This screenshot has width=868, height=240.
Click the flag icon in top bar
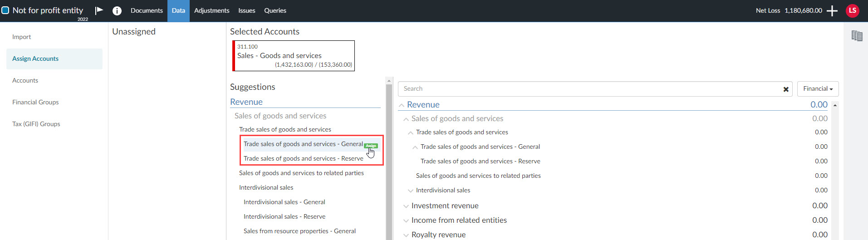pyautogui.click(x=99, y=10)
